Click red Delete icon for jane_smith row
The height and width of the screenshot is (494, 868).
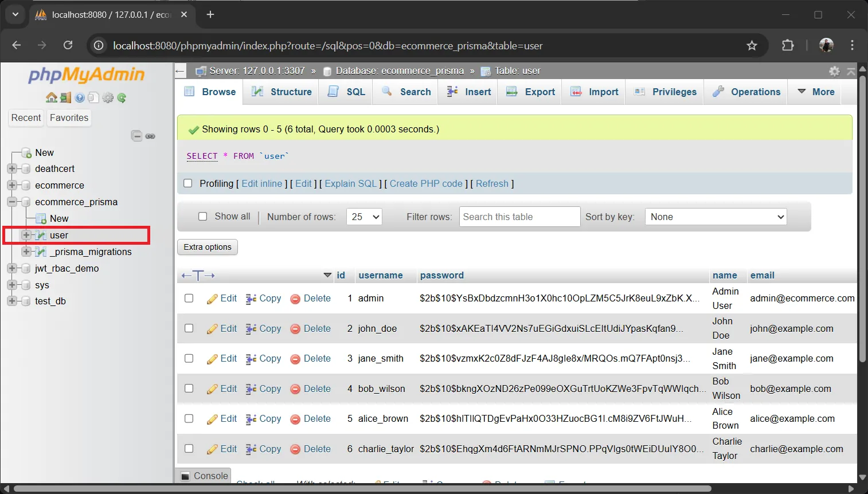(295, 359)
